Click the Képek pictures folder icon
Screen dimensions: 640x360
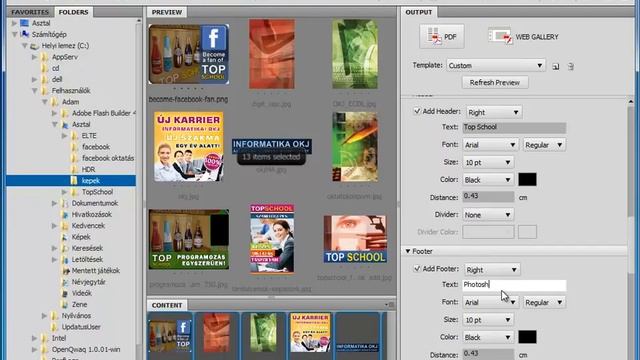(x=64, y=237)
